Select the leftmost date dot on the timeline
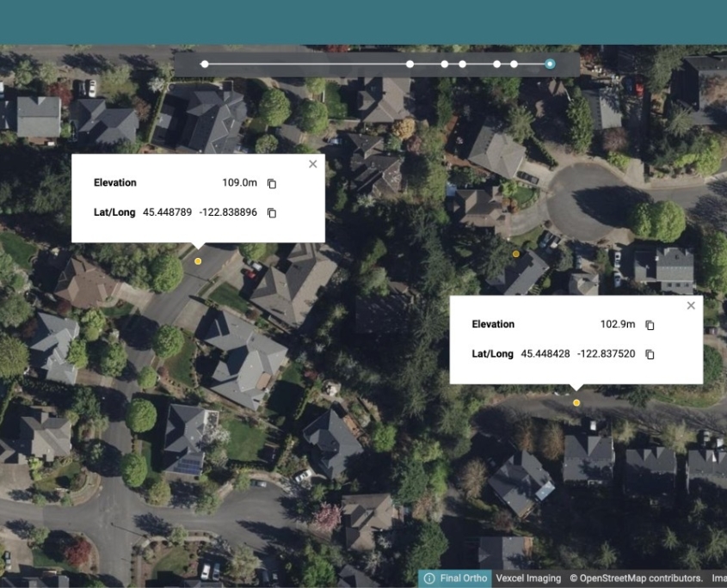Screen dimensions: 727x588 pyautogui.click(x=205, y=63)
